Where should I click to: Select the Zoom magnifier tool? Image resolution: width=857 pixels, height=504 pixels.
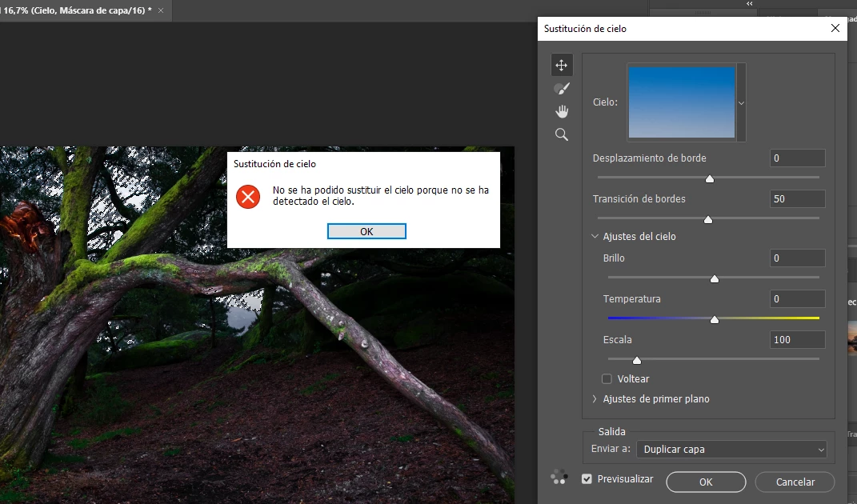click(561, 134)
